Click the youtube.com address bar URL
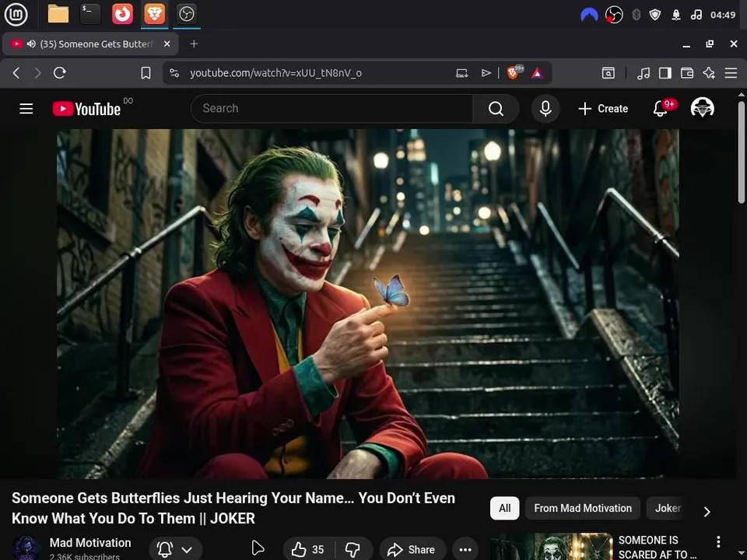The width and height of the screenshot is (747, 560). 275,73
